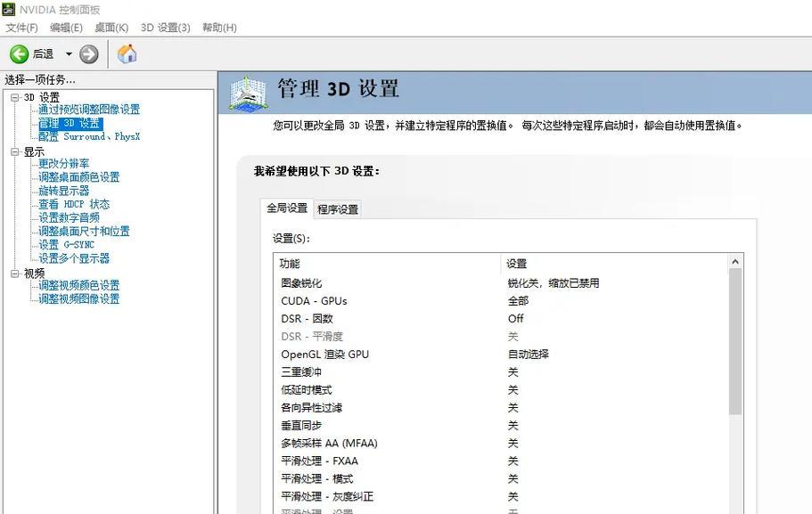Open 设置多个显示器 task

click(x=74, y=257)
